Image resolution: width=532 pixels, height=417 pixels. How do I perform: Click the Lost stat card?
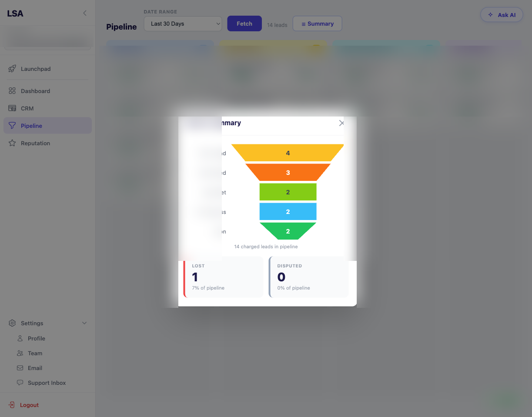point(224,277)
